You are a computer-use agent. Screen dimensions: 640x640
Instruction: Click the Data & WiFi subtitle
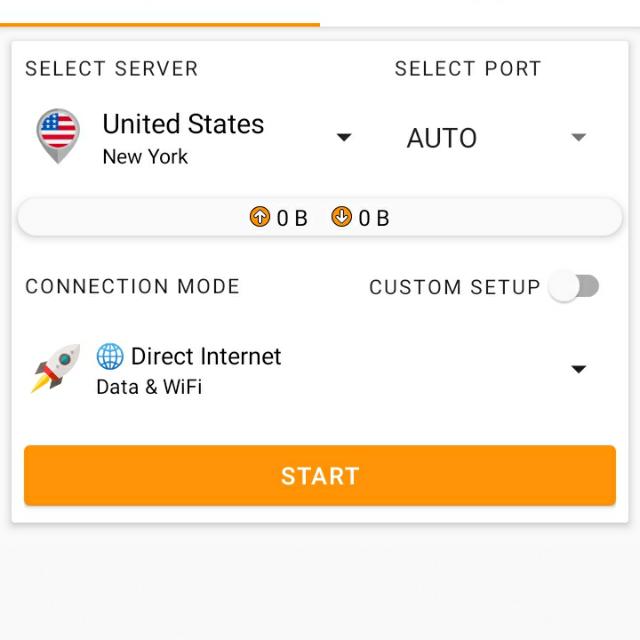pos(149,387)
